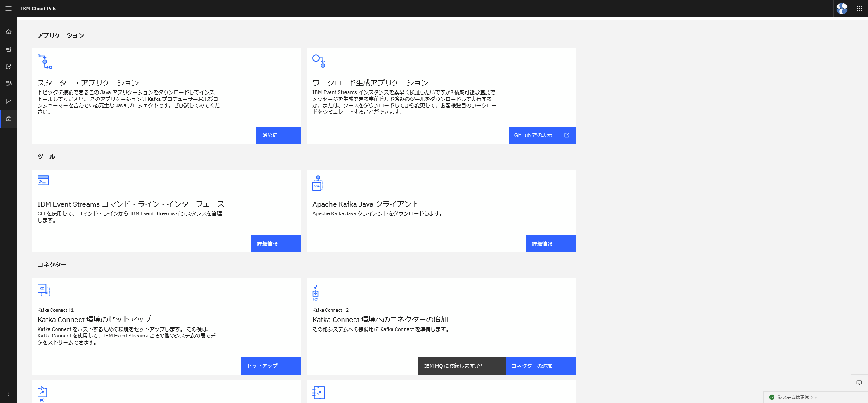Open the feedback chat icon
The width and height of the screenshot is (868, 403).
pos(859,383)
